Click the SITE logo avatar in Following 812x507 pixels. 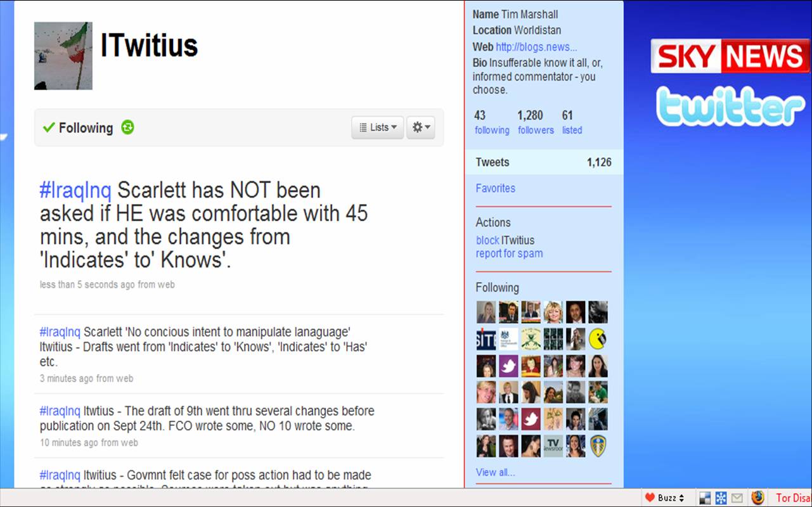pos(486,339)
